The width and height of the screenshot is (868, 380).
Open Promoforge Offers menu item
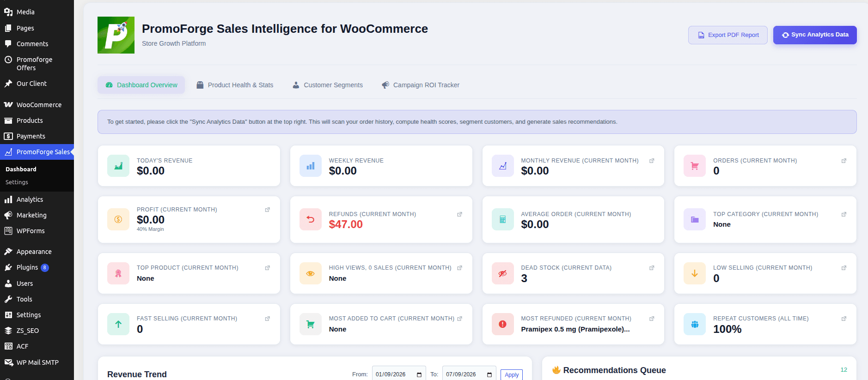pos(37,64)
